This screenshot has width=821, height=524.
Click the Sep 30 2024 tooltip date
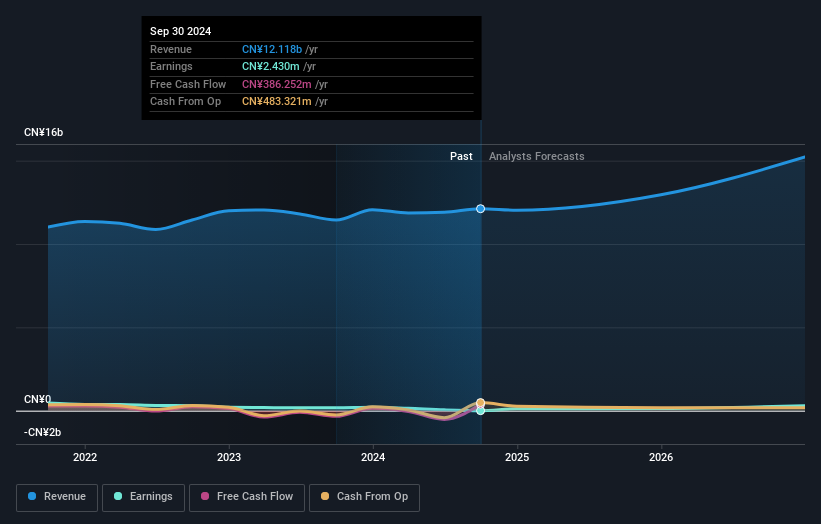(181, 31)
